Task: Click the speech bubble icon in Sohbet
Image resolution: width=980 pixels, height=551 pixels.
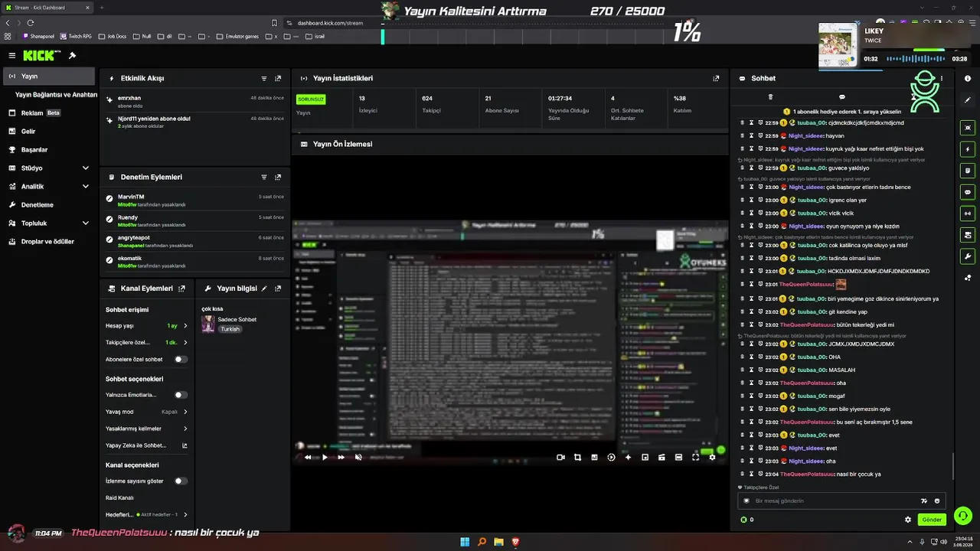Action: coord(842,97)
